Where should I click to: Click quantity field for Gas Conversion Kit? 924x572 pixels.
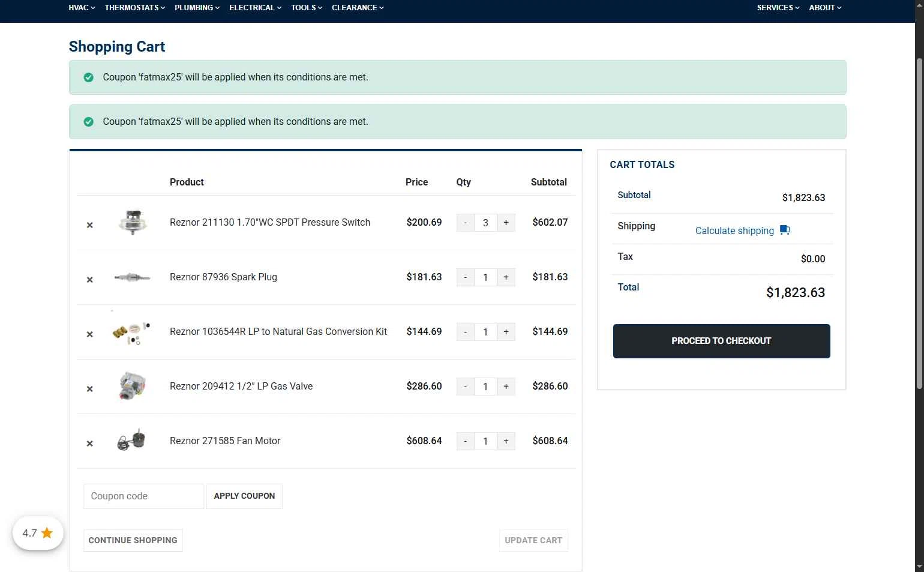[x=485, y=332]
